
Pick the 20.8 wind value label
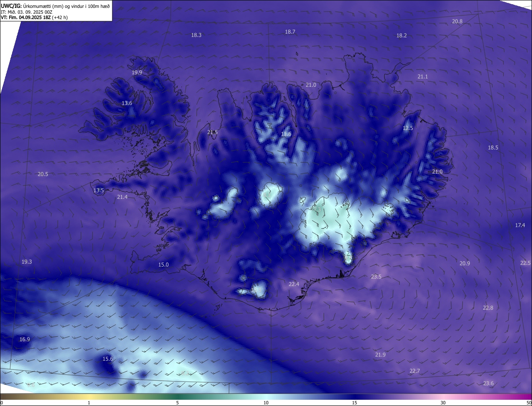point(457,21)
